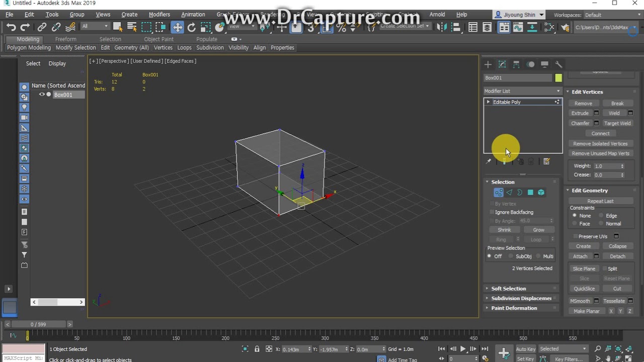The image size is (644, 362).
Task: Expand the Paint Deformation rollout
Action: pyautogui.click(x=514, y=308)
